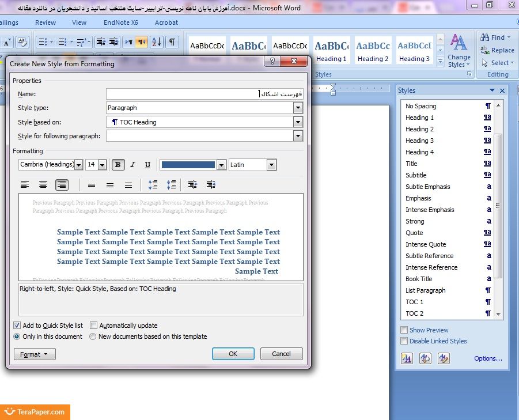Uncheck Add to Quick Style list
Screen dimensions: 519x420
coord(17,326)
